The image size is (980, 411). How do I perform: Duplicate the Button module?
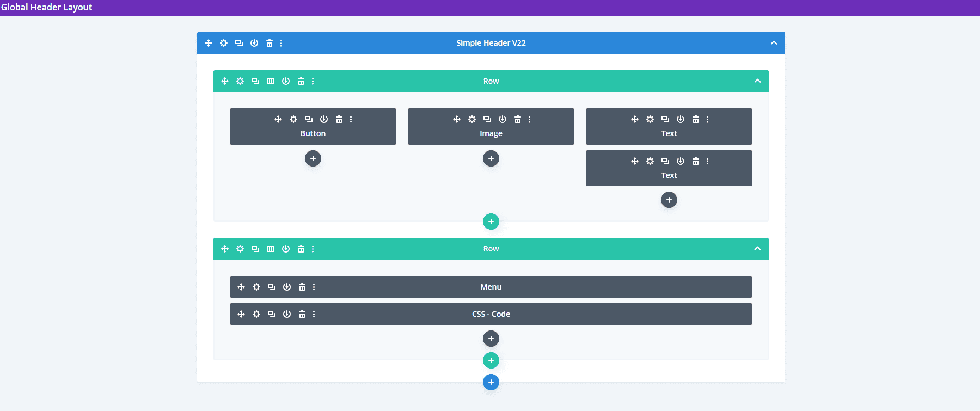click(x=309, y=119)
